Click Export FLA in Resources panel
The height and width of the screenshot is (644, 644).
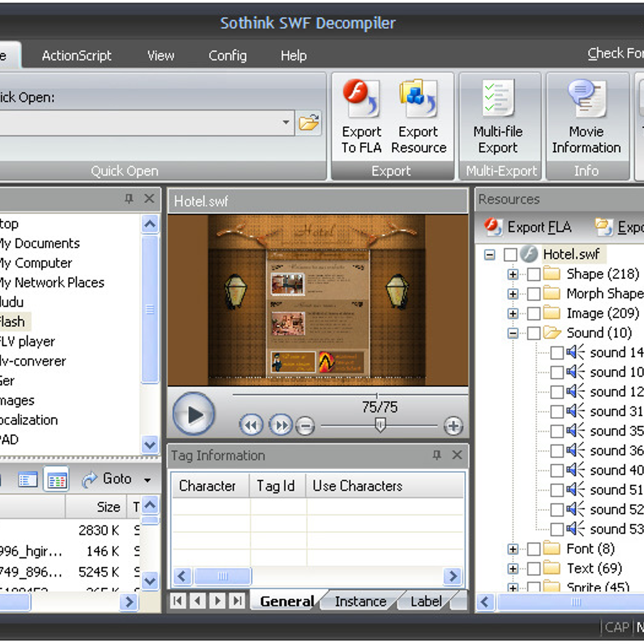(x=528, y=227)
